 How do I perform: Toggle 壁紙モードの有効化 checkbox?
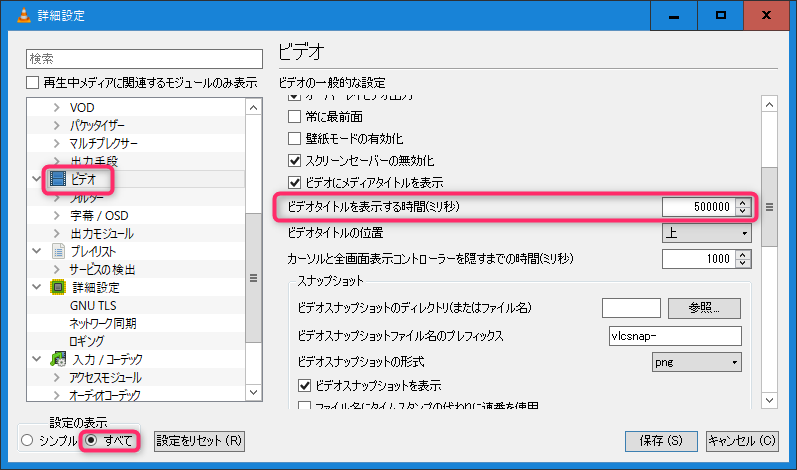click(294, 138)
